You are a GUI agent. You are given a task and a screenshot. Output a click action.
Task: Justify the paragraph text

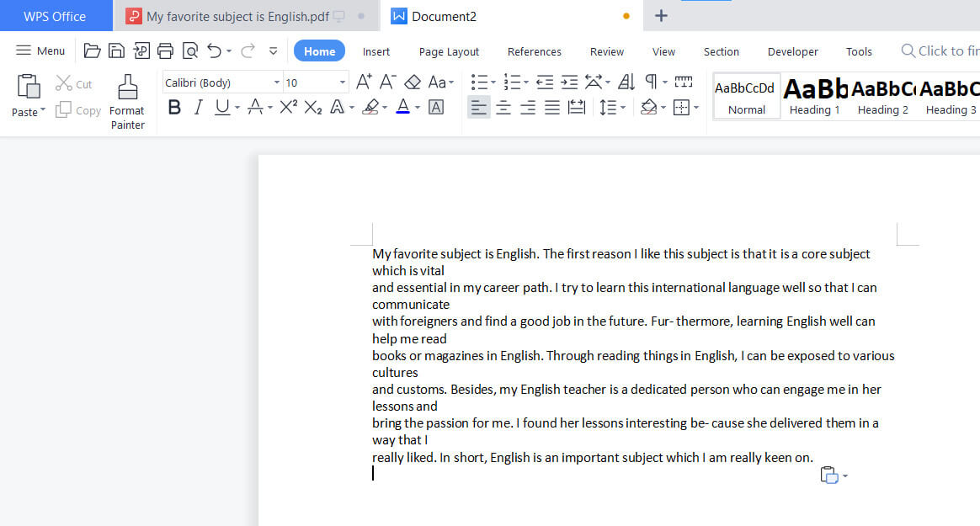pos(552,107)
